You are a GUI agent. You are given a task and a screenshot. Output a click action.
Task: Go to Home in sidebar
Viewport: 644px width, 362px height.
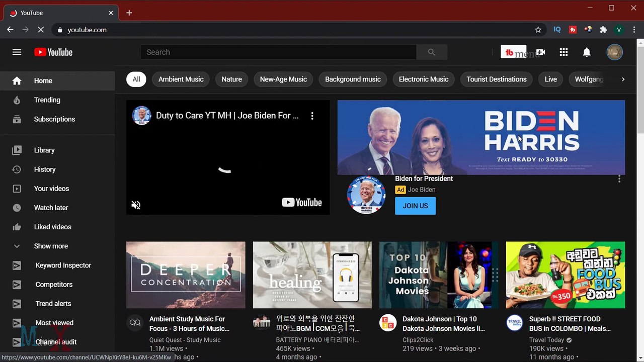[x=57, y=80]
